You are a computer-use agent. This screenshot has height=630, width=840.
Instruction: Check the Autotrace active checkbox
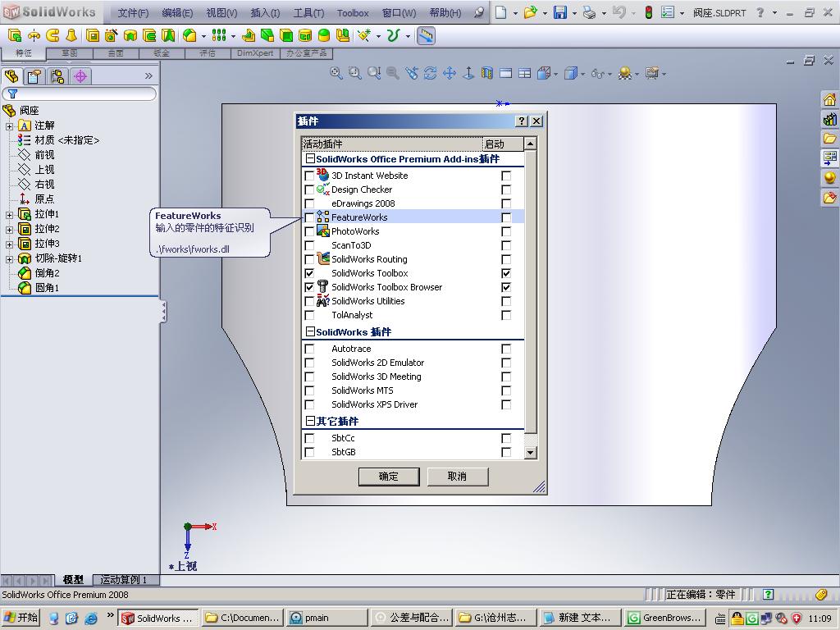(309, 349)
